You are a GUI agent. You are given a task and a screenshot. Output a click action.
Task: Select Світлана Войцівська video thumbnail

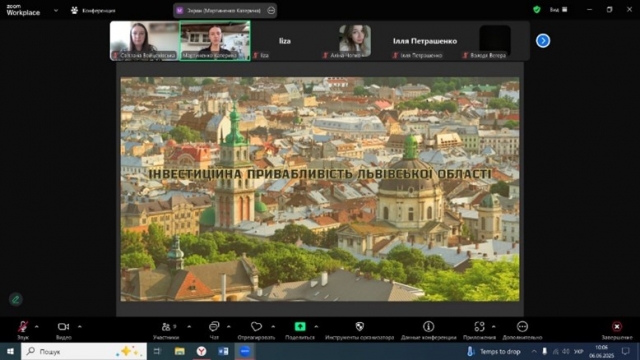point(144,41)
